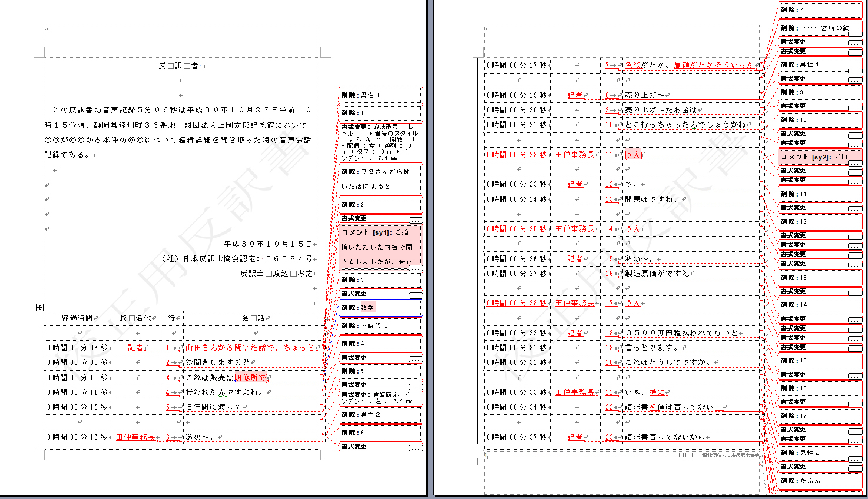Open the dropdown on 書式変更 balloon above コメント [sy1]
Image resolution: width=868 pixels, height=499 pixels.
[x=416, y=220]
